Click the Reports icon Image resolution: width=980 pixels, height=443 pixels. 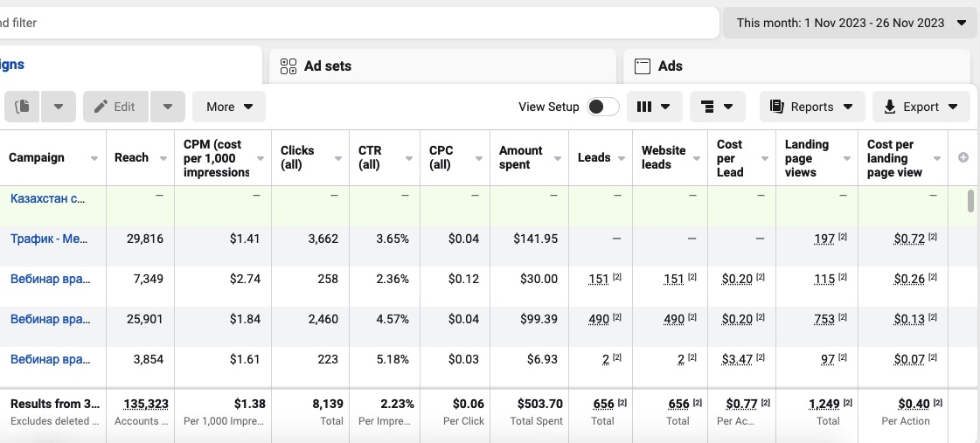tap(776, 107)
